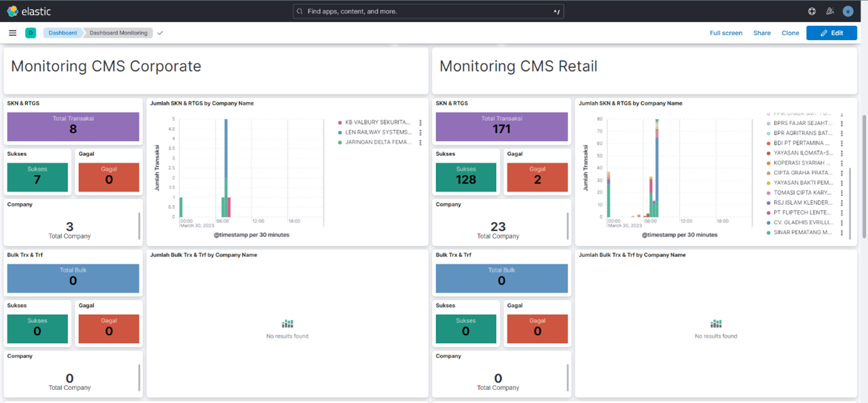This screenshot has width=868, height=403.
Task: Expand options for CV. GLADHIS EVRILLI legend
Action: point(842,223)
